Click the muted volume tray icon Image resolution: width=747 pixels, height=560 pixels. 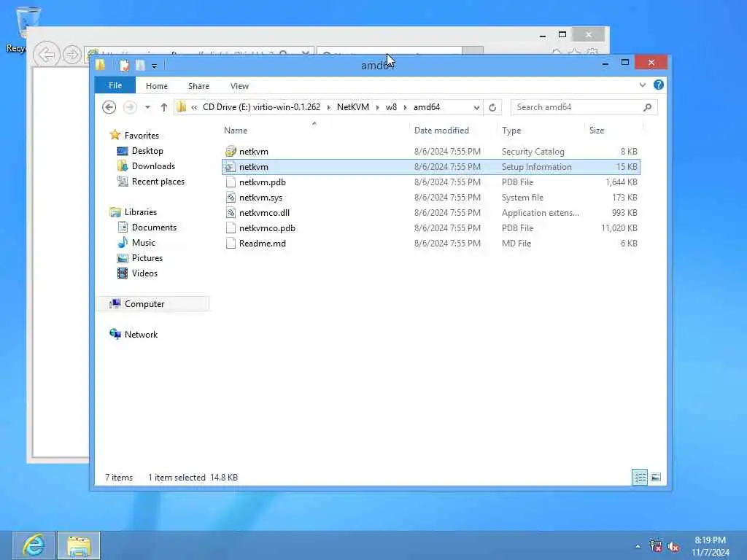pyautogui.click(x=673, y=546)
